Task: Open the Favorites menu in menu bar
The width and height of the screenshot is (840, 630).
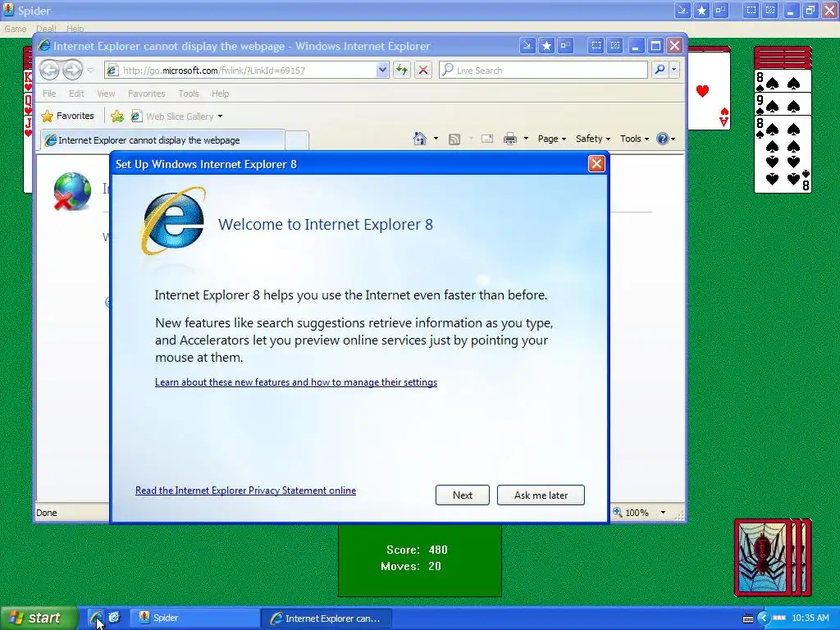Action: coord(146,94)
